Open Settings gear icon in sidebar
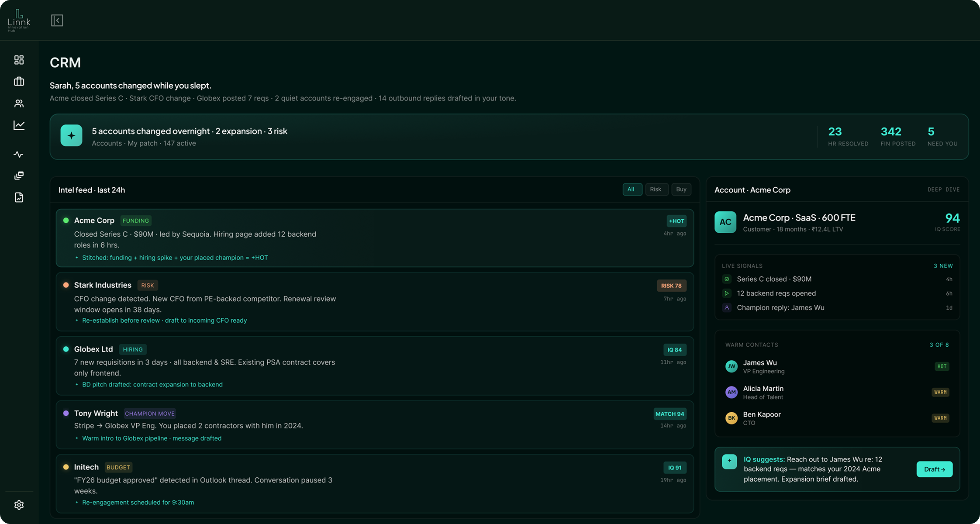Viewport: 980px width, 524px height. click(19, 505)
